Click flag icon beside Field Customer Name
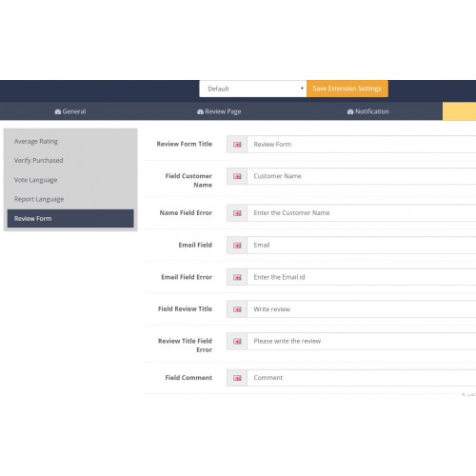The height and width of the screenshot is (476, 476). (237, 176)
